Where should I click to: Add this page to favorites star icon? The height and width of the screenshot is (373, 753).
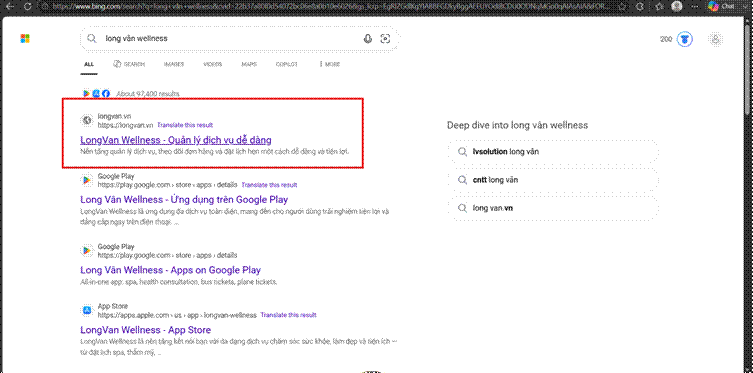tap(623, 6)
